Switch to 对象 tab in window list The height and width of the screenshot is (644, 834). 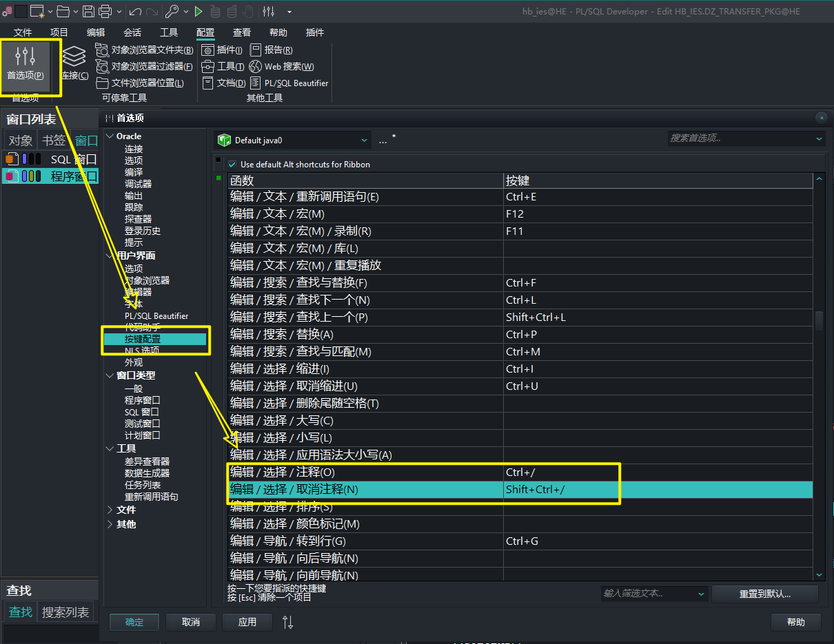pos(21,141)
